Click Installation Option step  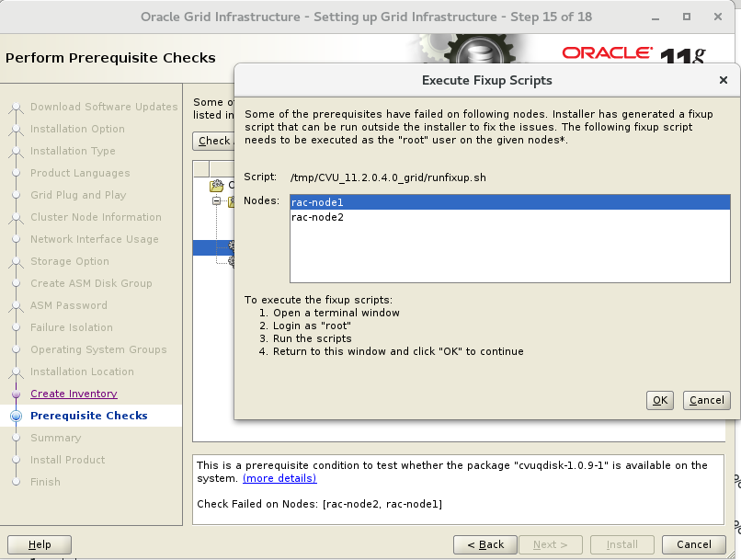[77, 129]
